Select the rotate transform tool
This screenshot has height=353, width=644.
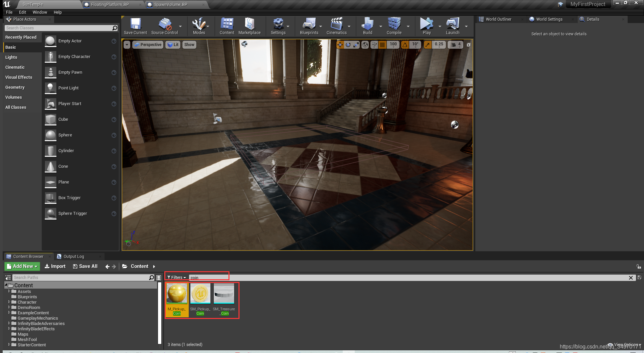point(348,45)
